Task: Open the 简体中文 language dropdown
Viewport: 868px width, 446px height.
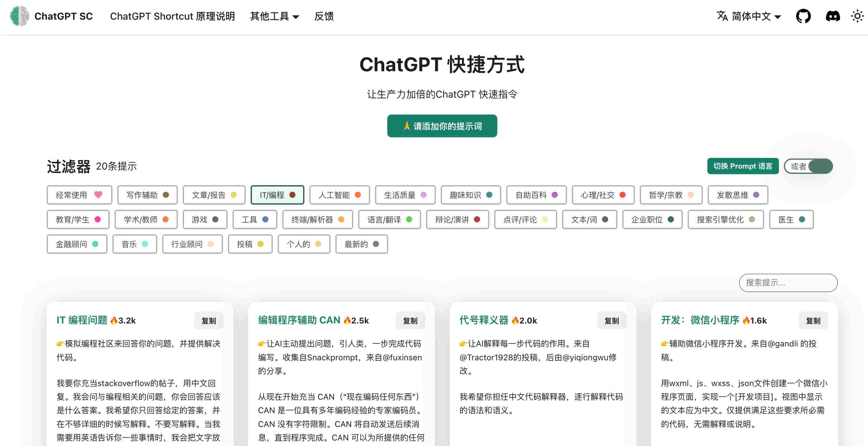Action: (x=756, y=16)
